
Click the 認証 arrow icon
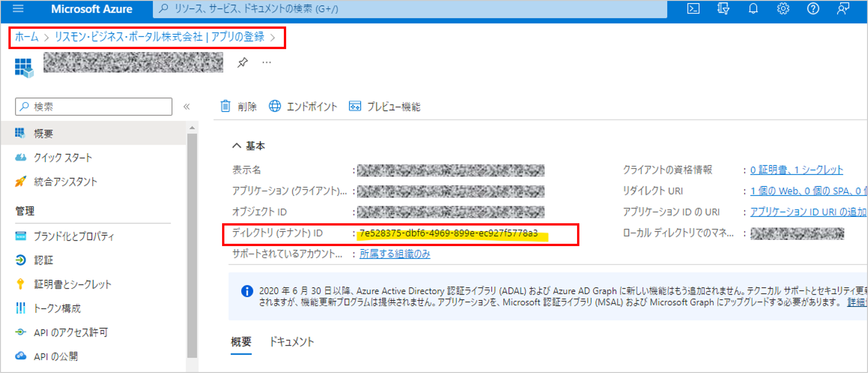coord(21,260)
